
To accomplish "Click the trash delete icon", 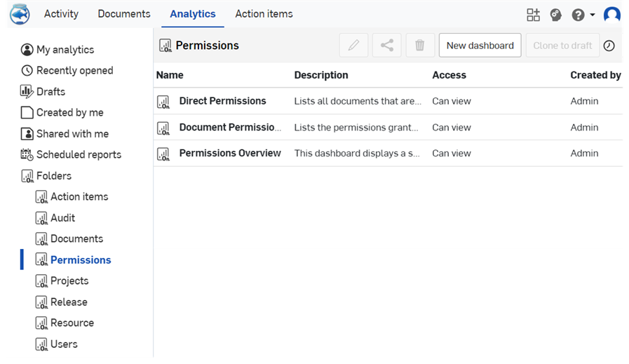I will [420, 46].
